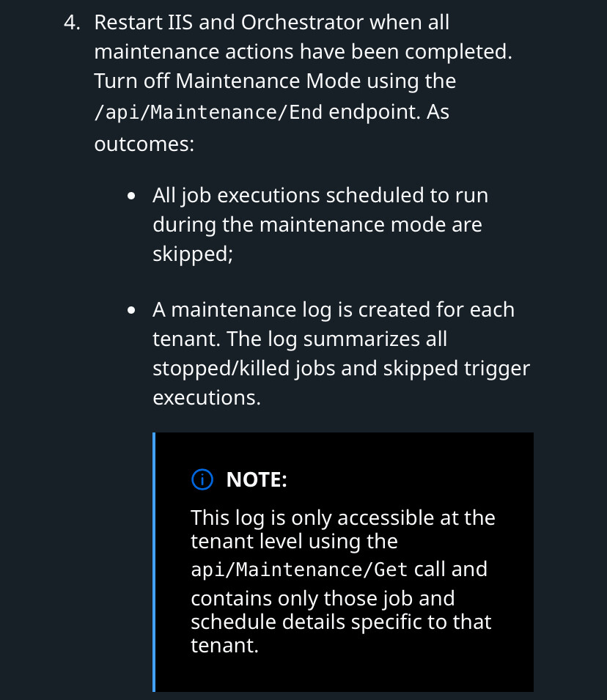Click the word executions. ending second bullet
607x700 pixels.
click(x=207, y=397)
